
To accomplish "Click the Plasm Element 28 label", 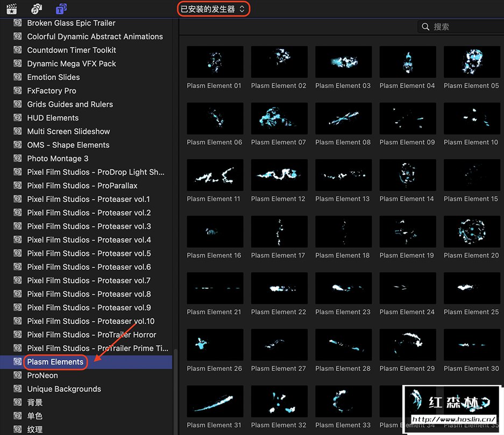I will coord(343,368).
